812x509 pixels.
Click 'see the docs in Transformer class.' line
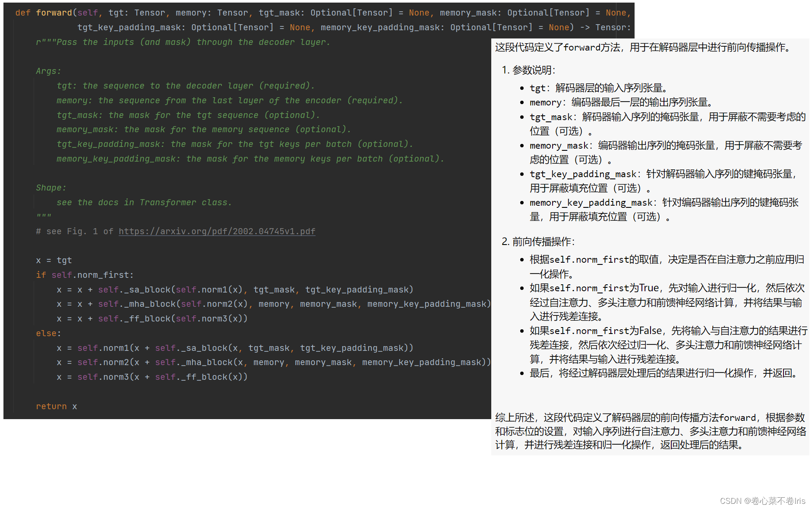[144, 202]
